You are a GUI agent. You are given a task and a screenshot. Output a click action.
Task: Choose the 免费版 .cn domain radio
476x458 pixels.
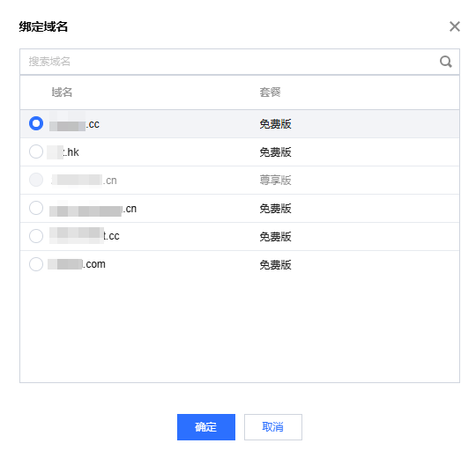pos(36,208)
